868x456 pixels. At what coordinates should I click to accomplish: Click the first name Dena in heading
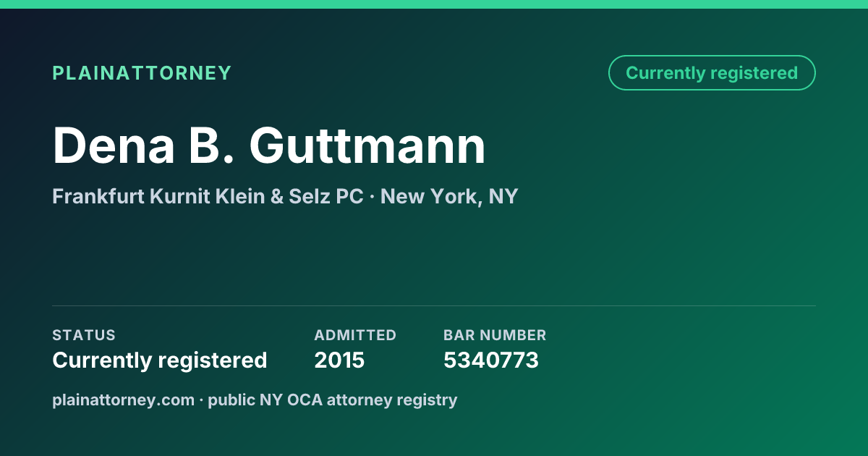[114, 145]
